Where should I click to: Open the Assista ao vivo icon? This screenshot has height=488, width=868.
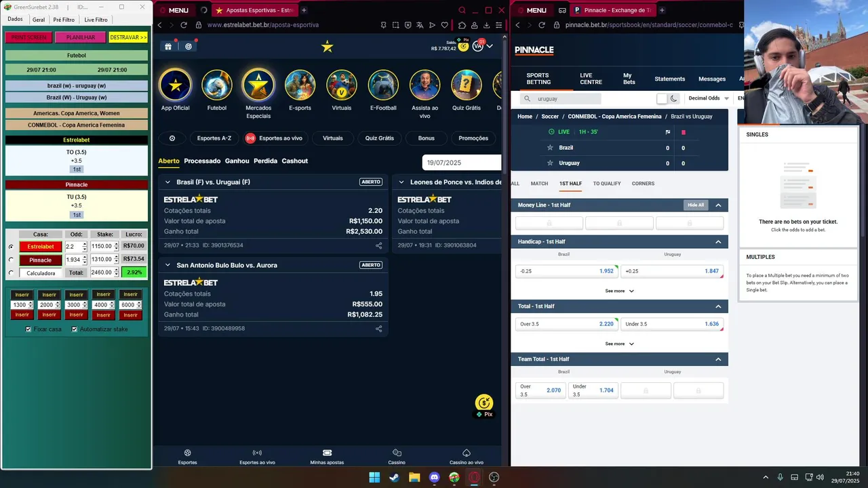coord(425,85)
